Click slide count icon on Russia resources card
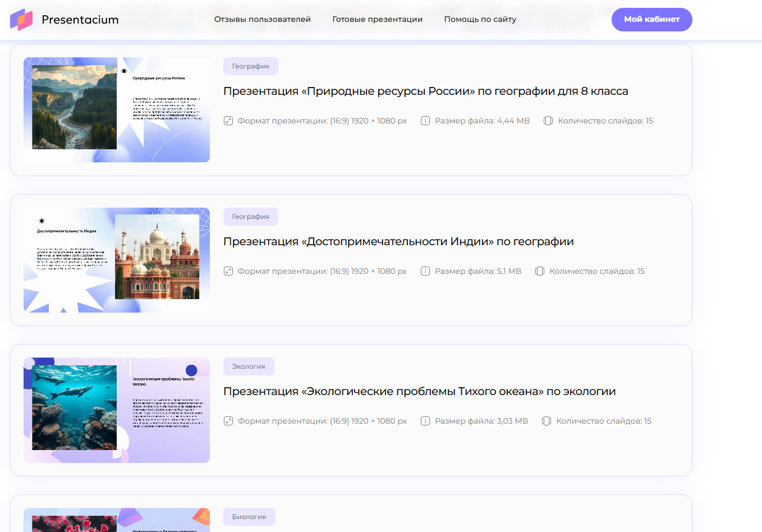762x532 pixels. point(548,121)
